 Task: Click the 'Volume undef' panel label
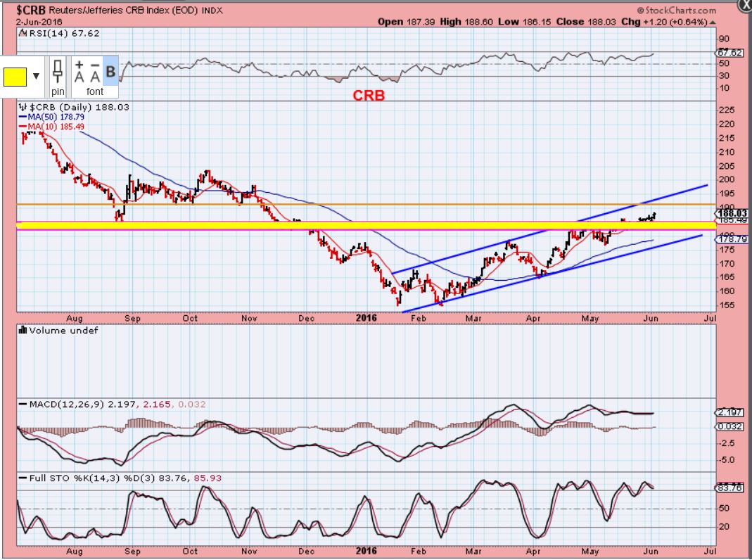63,331
